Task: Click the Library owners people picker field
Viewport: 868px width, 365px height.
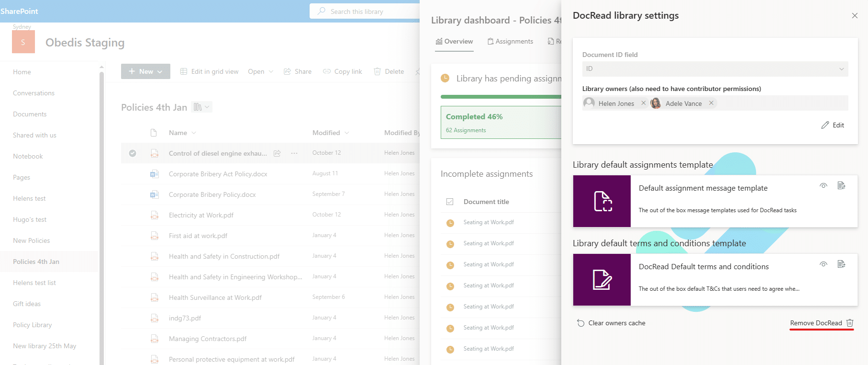Action: coord(715,103)
